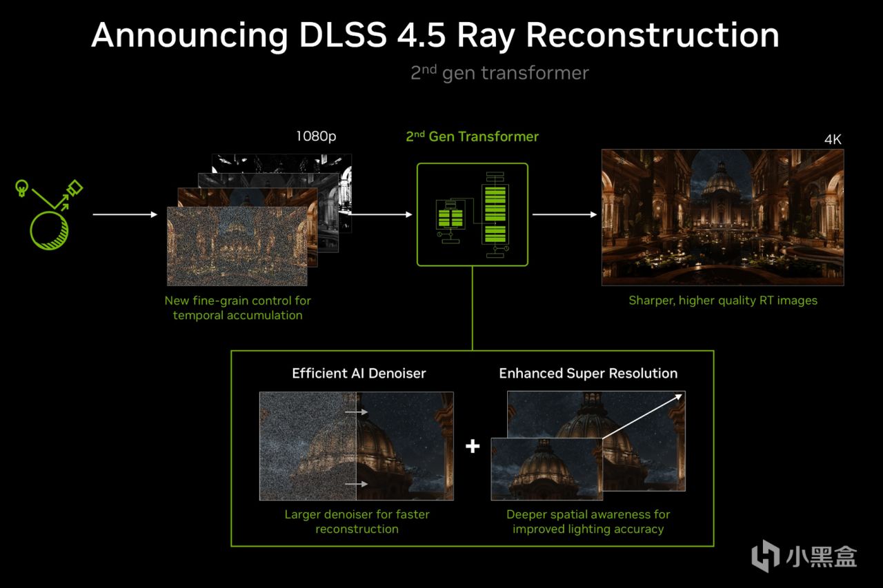Click "New fine-grain control for temporal accumulation" caption
This screenshot has height=588, width=883.
tap(237, 308)
